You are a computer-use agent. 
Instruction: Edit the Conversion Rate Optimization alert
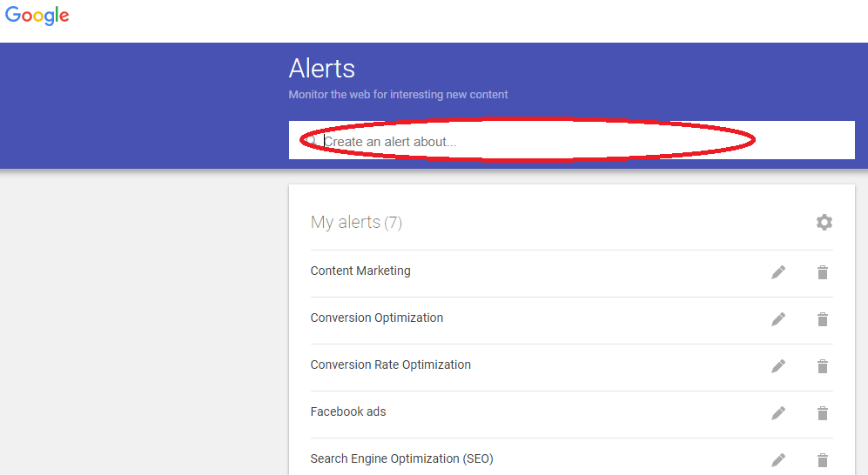pos(778,366)
